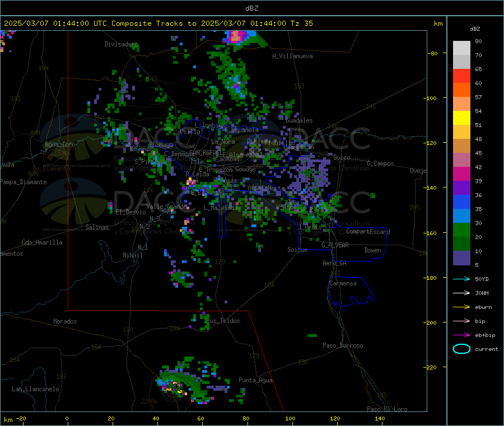The image size is (504, 426).
Task: Click the Carmensa map label
Action: 343,284
